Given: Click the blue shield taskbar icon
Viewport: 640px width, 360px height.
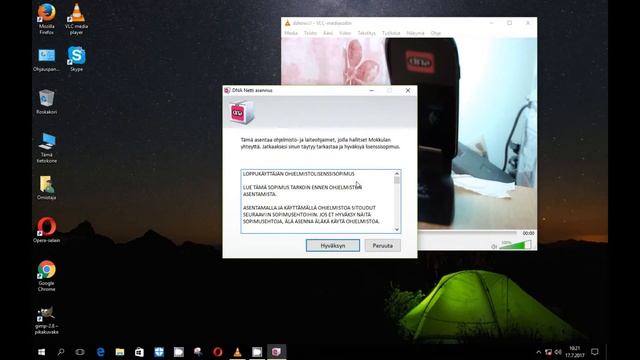Looking at the screenshot, I should click(159, 352).
